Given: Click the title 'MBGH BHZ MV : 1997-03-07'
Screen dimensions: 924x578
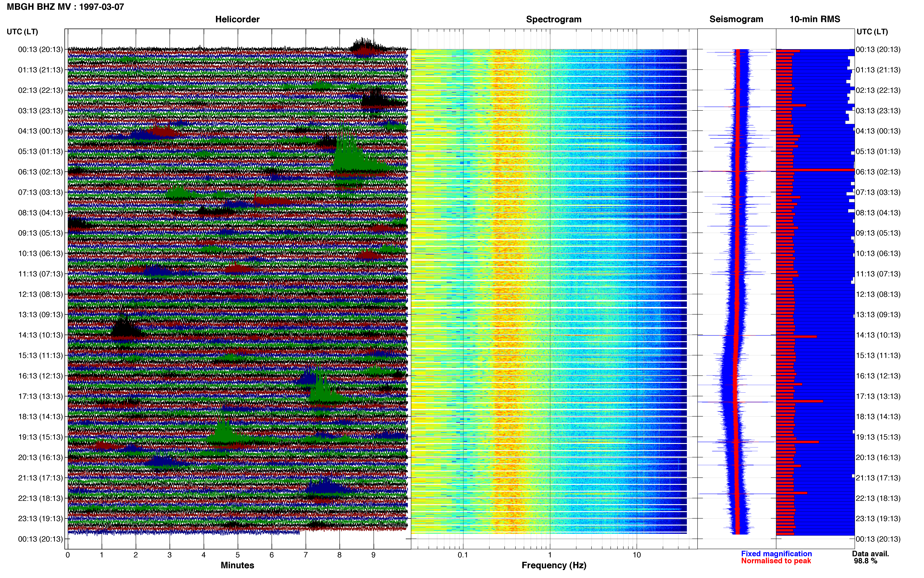Looking at the screenshot, I should coord(65,7).
